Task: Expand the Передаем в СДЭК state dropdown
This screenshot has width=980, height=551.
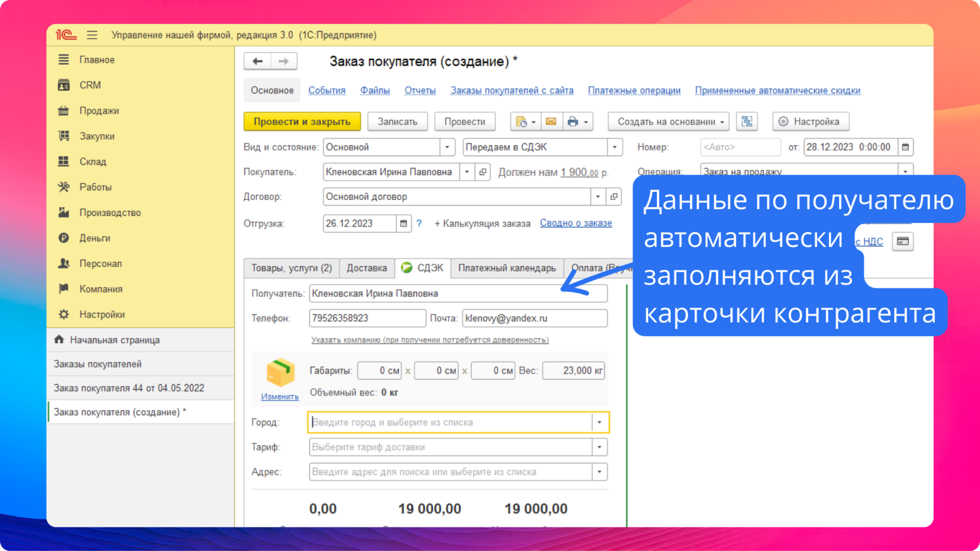Action: [615, 148]
